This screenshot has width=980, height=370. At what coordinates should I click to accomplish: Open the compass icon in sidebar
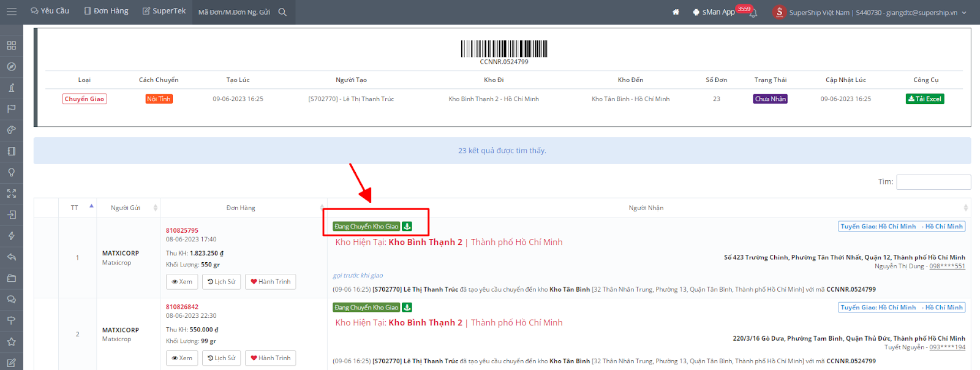click(x=11, y=67)
